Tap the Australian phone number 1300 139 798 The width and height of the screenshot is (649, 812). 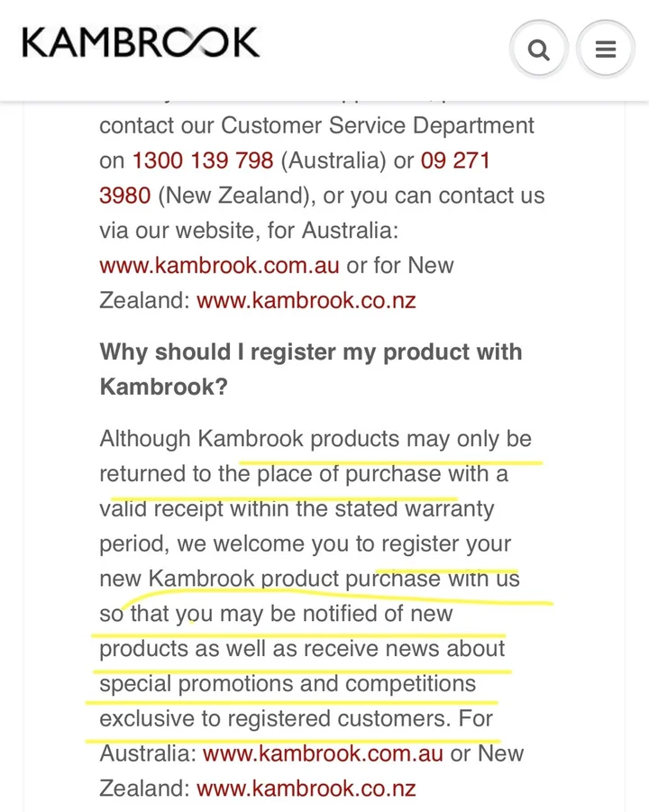[x=203, y=160]
